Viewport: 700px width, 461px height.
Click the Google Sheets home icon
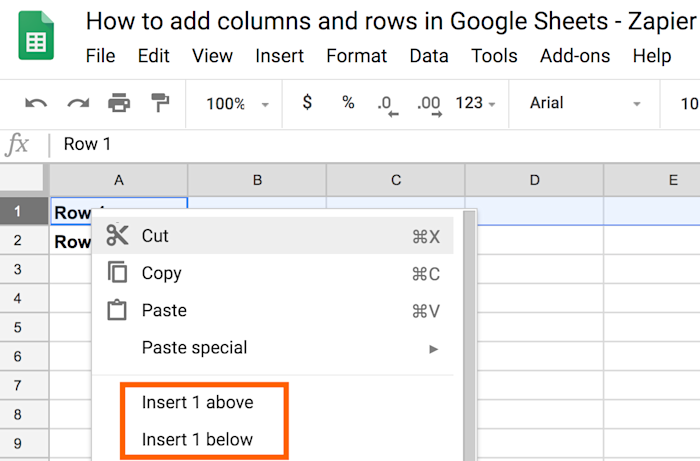click(36, 35)
